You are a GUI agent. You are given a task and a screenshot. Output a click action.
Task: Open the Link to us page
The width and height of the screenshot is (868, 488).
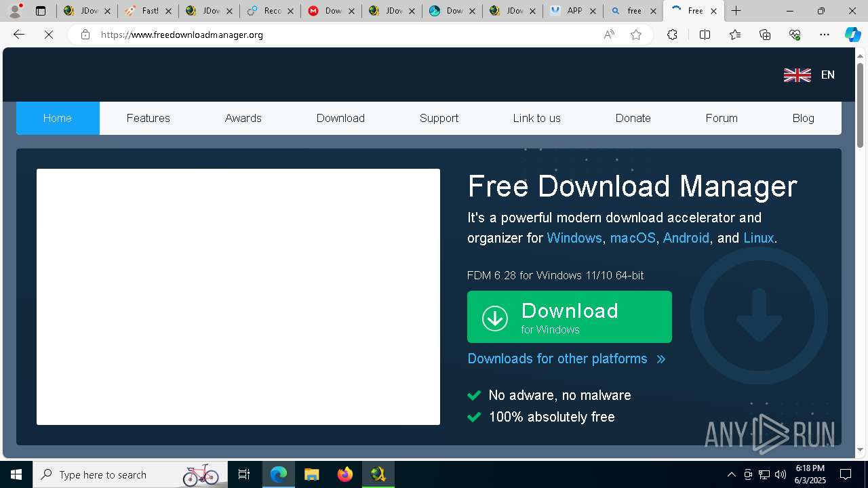(x=536, y=118)
